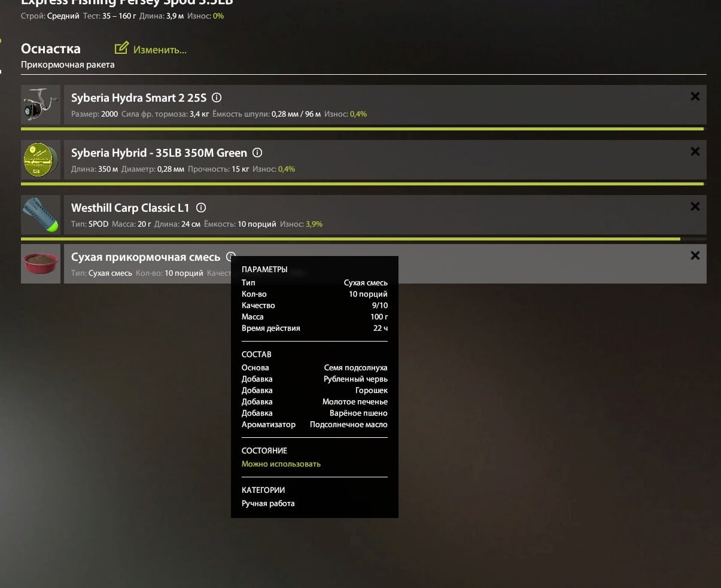Click the Семя подсолнуха base ingredient
Viewport: 721px width, 588px height.
(x=355, y=367)
